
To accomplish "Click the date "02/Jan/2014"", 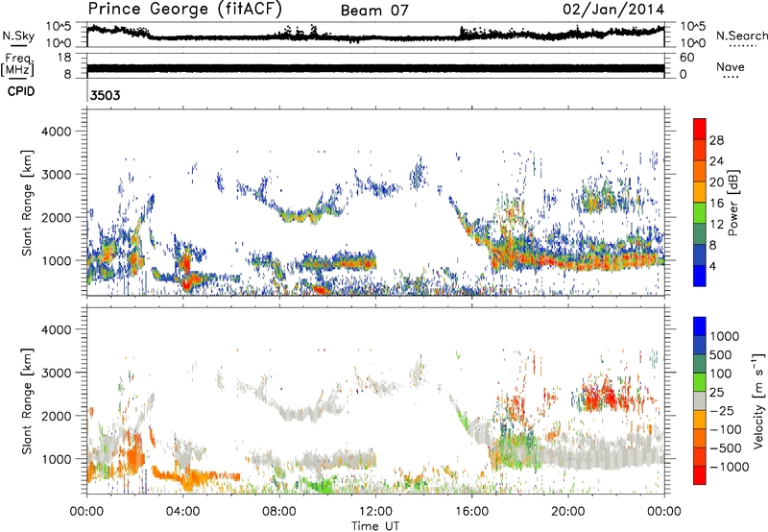I will coord(613,10).
